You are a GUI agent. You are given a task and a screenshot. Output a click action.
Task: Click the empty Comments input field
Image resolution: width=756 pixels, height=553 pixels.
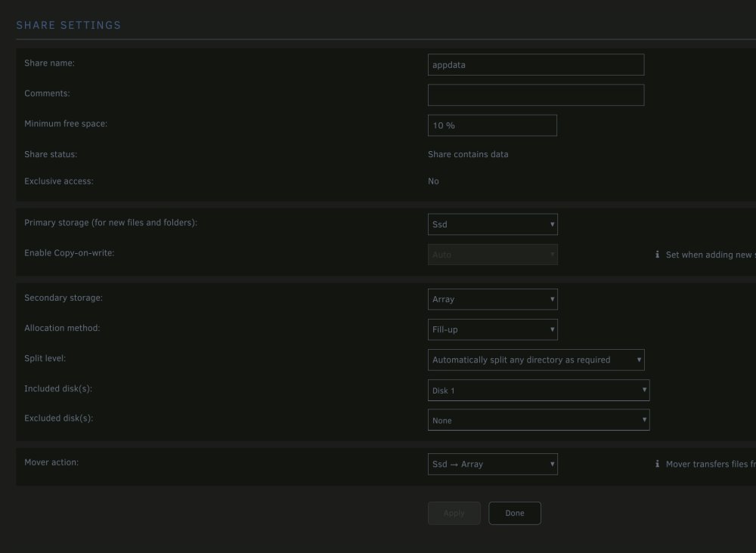[x=536, y=95]
